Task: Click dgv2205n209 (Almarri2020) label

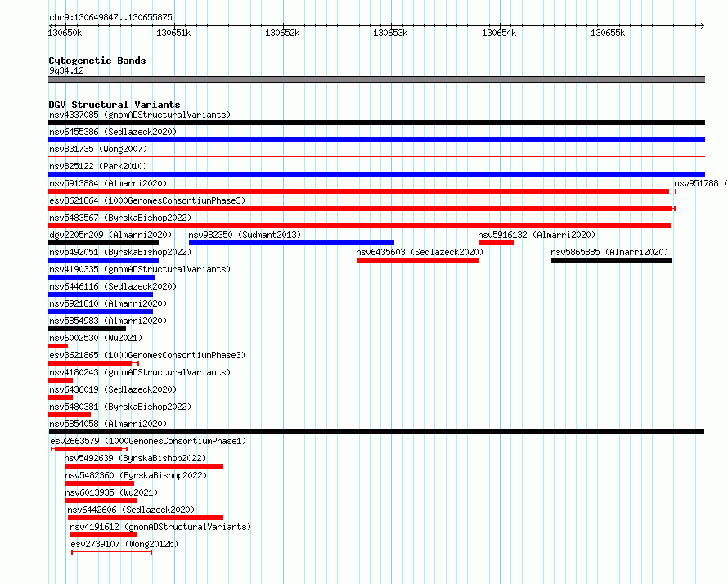Action: tap(110, 235)
